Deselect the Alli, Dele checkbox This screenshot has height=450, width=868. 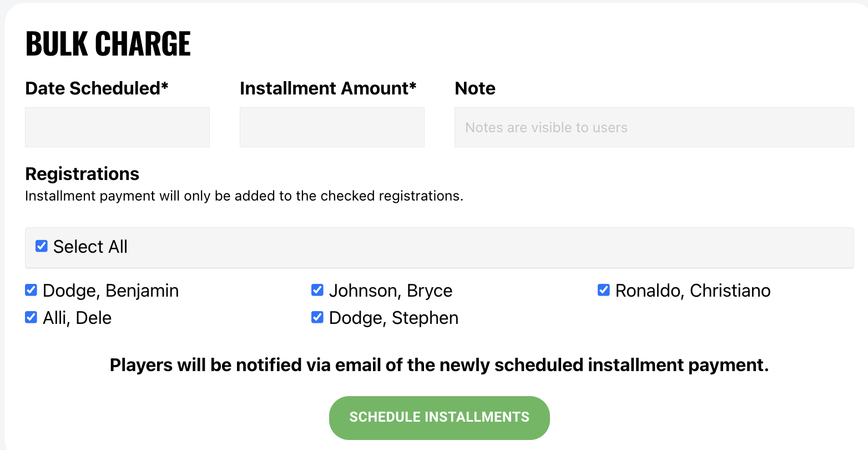click(x=31, y=317)
